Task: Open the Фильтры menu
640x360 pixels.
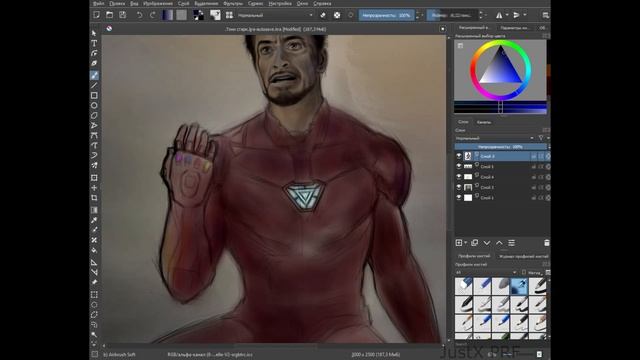Action: 233,3
